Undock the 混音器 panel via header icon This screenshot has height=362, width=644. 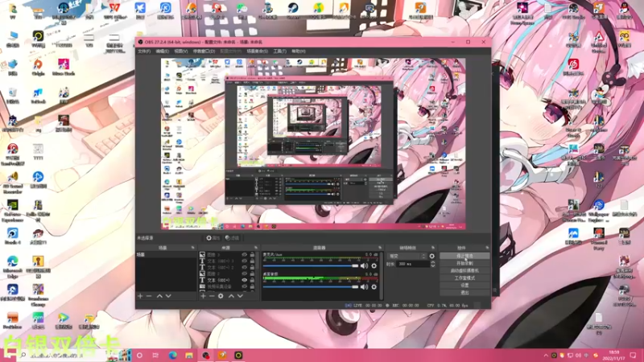tap(380, 248)
